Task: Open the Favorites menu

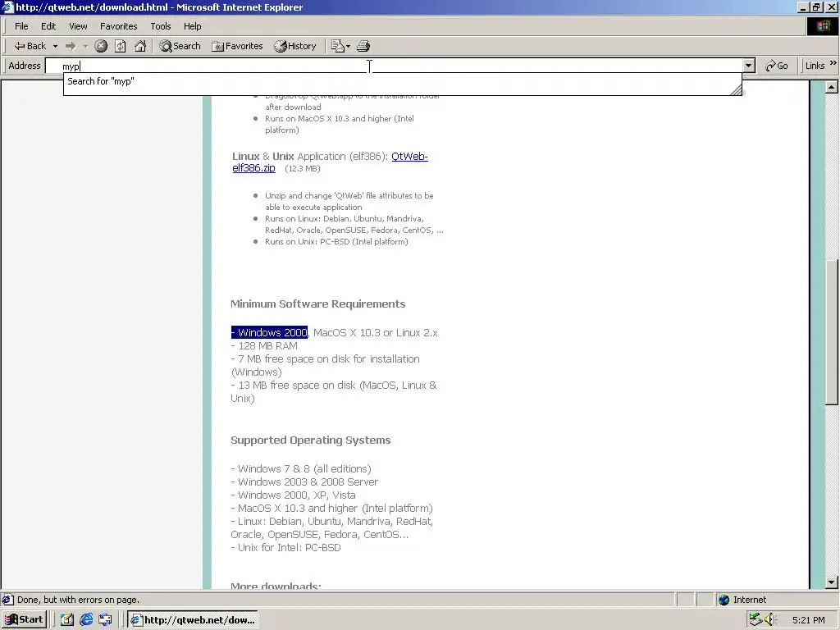Action: tap(118, 26)
